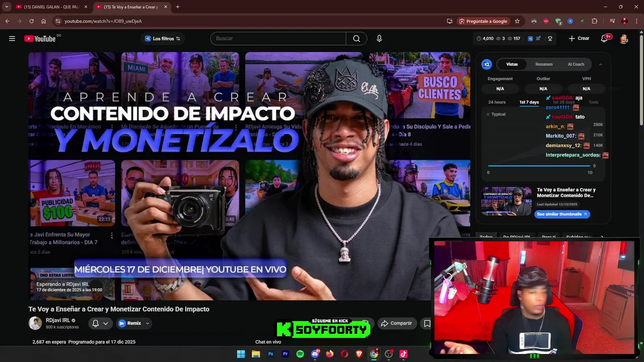Switch to the AI Coach tab
The image size is (644, 362).
[x=576, y=64]
